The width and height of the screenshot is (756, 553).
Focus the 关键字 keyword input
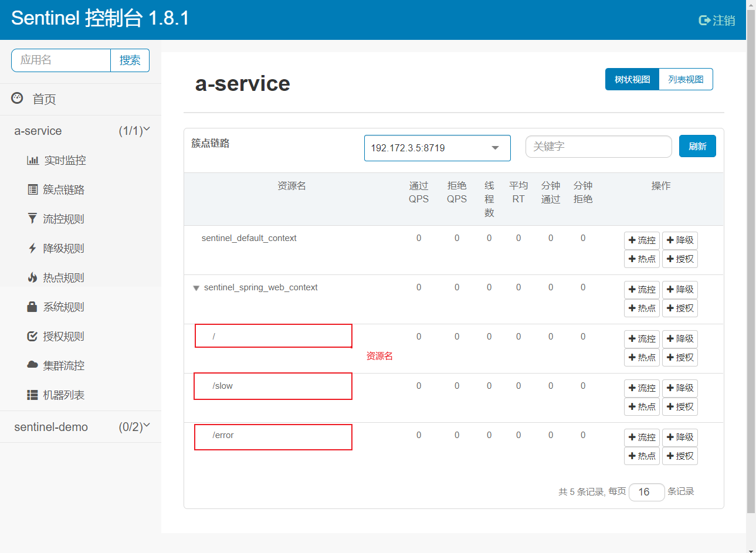tap(599, 147)
